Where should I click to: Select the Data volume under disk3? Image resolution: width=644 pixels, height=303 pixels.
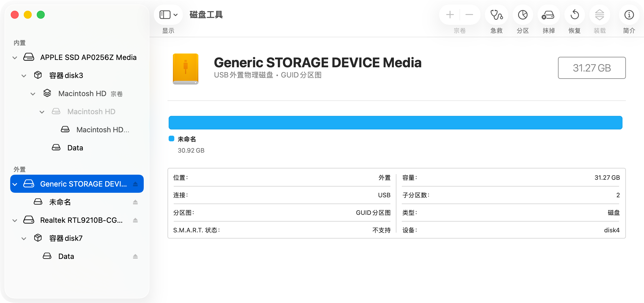pos(75,148)
